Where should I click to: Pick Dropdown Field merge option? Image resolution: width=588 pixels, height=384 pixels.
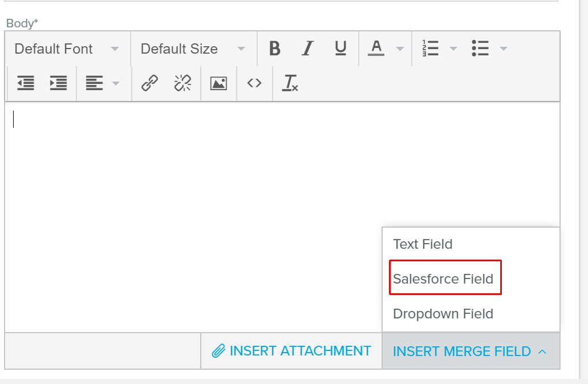point(443,314)
